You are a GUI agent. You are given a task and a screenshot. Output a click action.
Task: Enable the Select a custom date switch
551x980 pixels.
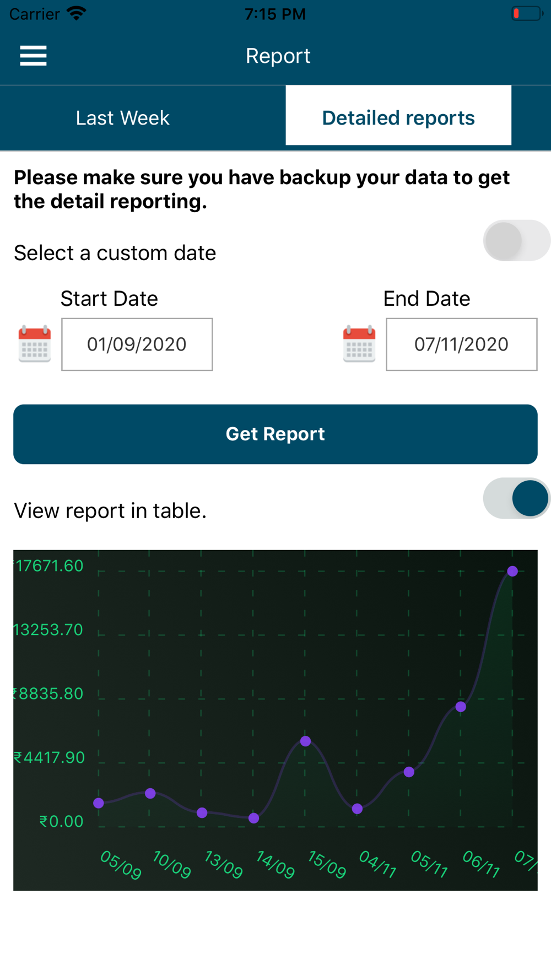[517, 240]
